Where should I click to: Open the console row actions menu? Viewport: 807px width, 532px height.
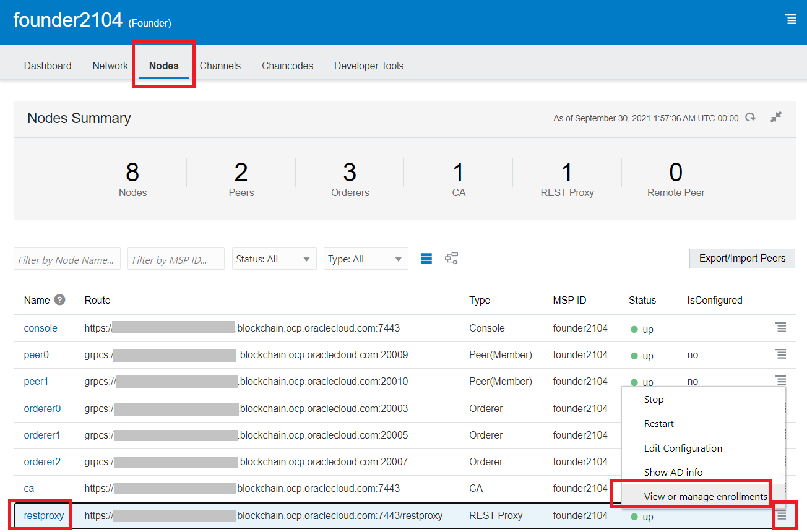pos(780,327)
